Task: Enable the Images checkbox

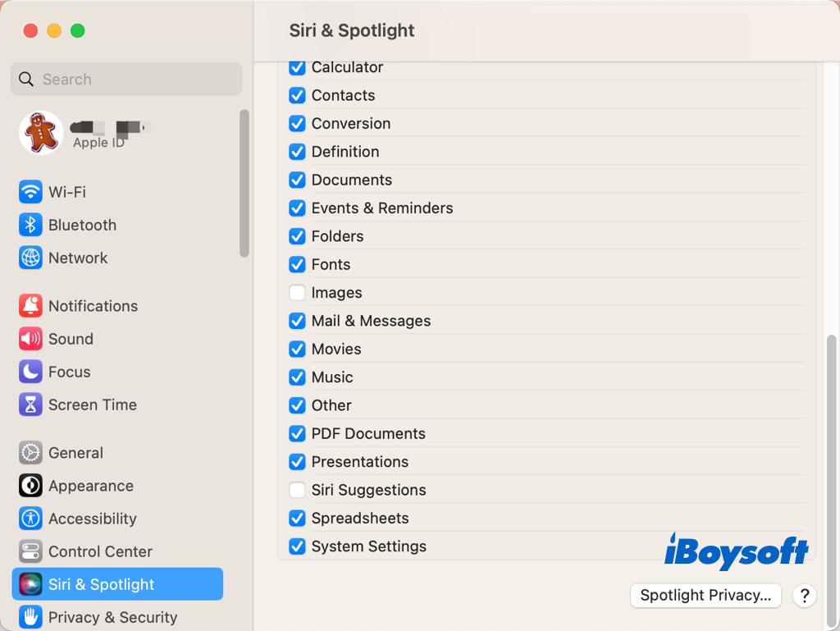Action: pyautogui.click(x=297, y=293)
